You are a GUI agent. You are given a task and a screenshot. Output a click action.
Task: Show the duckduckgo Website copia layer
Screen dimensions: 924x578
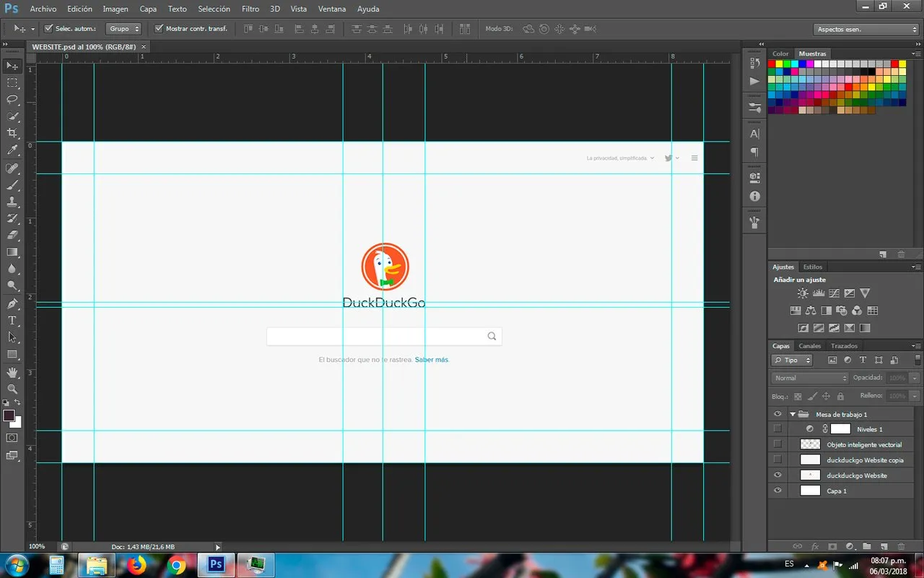(x=777, y=460)
